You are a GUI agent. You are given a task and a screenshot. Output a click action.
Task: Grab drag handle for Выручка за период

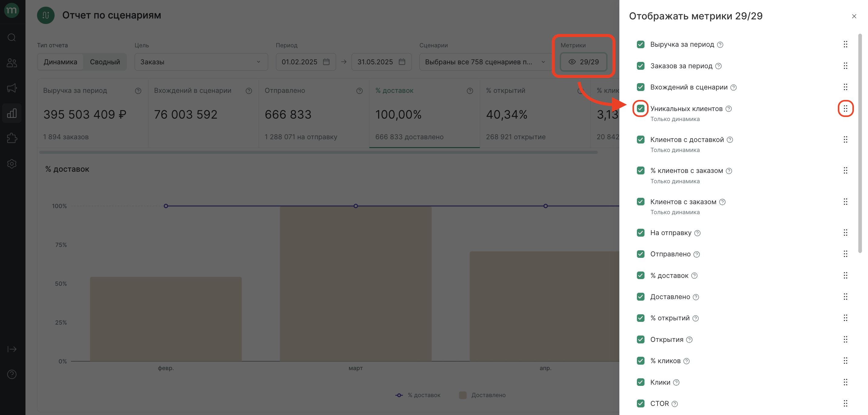tap(846, 45)
